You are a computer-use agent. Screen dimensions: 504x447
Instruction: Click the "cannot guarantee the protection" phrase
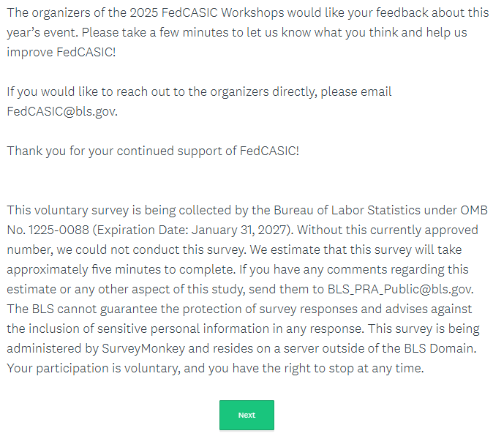(129, 309)
